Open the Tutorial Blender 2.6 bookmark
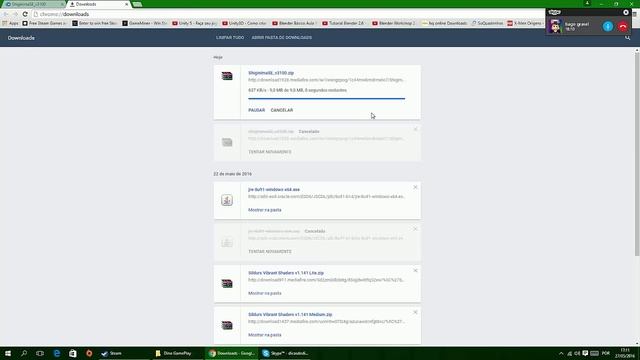The width and height of the screenshot is (640, 360). point(344,23)
